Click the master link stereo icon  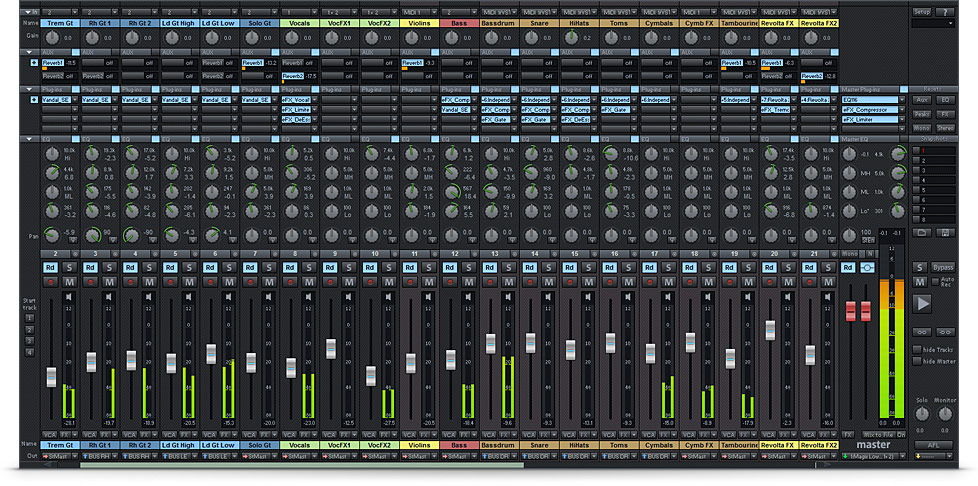(x=866, y=267)
